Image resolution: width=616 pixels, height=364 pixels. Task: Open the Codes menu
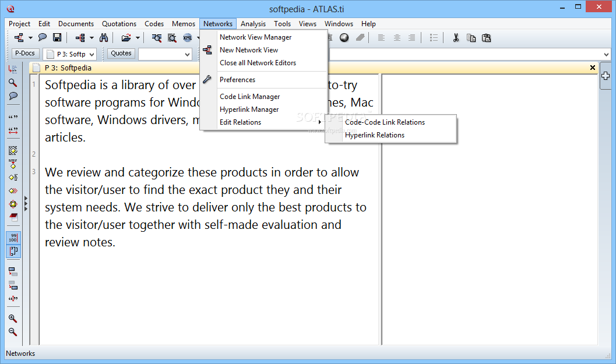[154, 23]
